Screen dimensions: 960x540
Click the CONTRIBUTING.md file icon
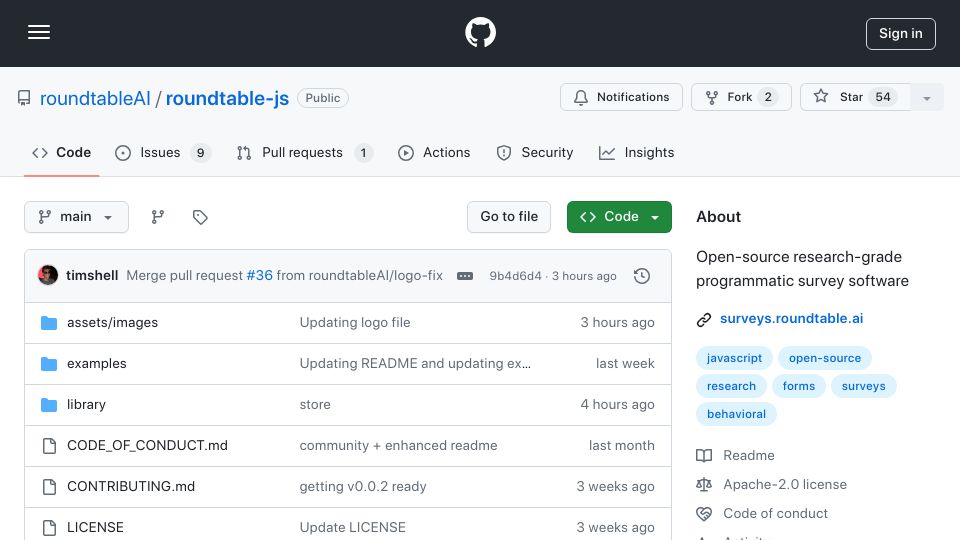click(49, 487)
